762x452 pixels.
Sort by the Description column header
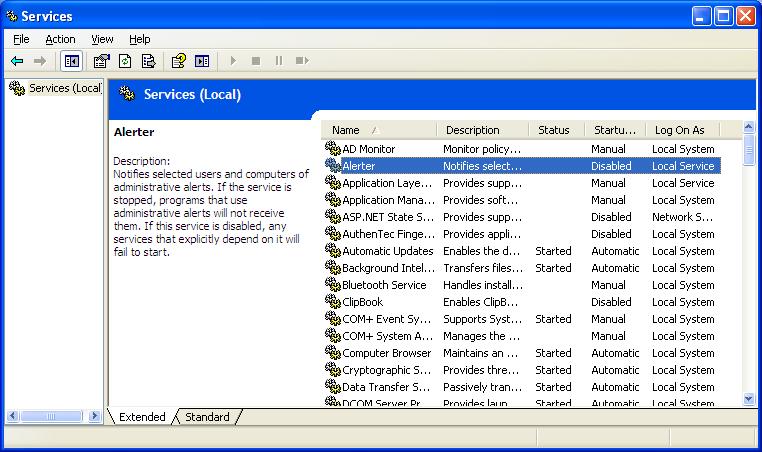pos(482,130)
